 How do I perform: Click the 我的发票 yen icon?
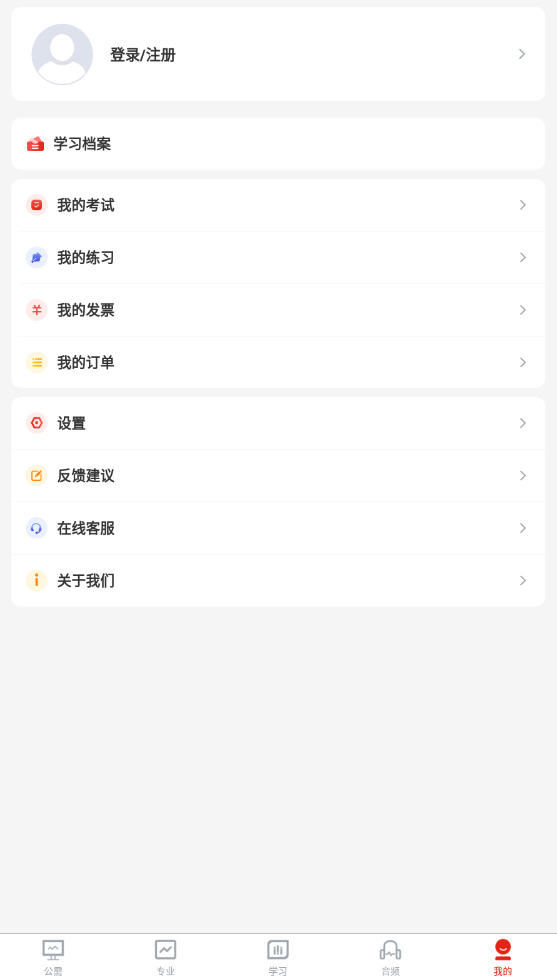click(37, 310)
